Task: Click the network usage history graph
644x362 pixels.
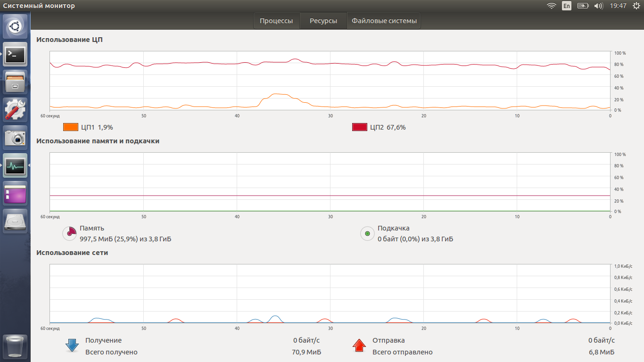Action: 330,294
